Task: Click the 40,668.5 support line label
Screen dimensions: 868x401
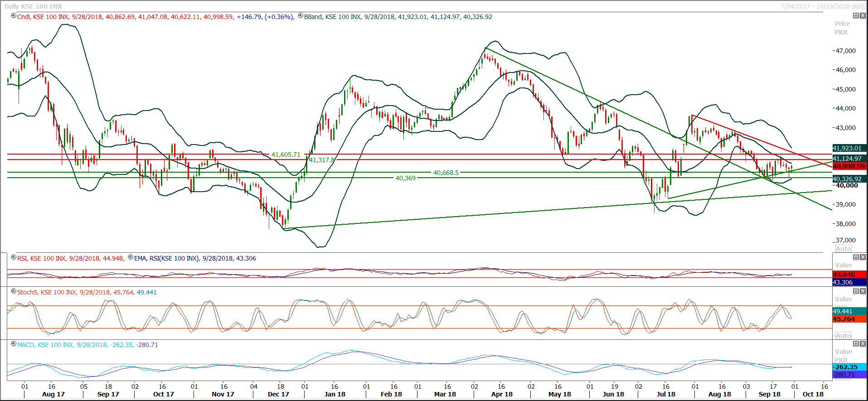Action: [x=446, y=173]
